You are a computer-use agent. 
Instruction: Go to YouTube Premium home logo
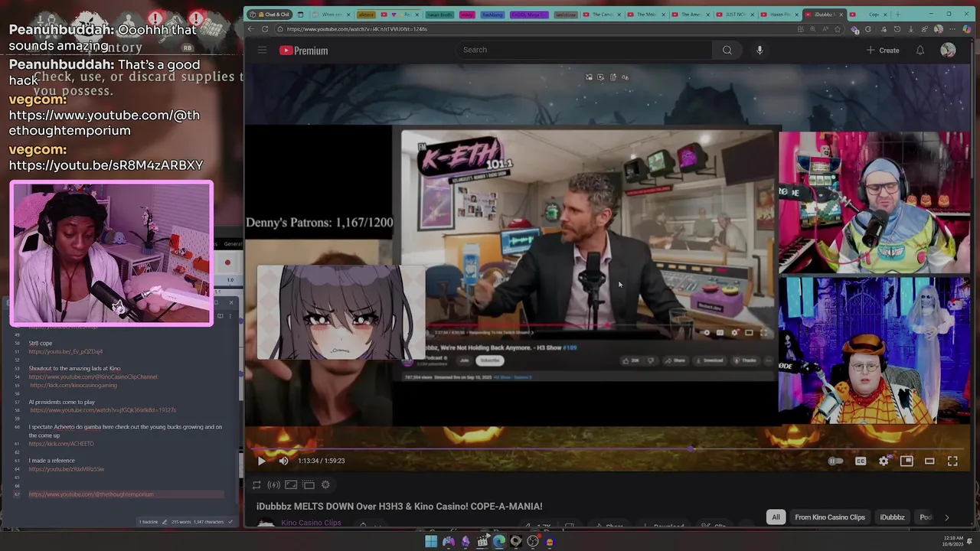coord(304,51)
